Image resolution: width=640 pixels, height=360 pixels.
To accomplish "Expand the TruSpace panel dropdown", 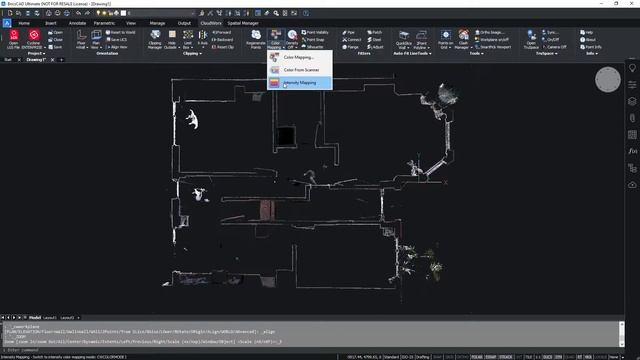I will tap(547, 53).
